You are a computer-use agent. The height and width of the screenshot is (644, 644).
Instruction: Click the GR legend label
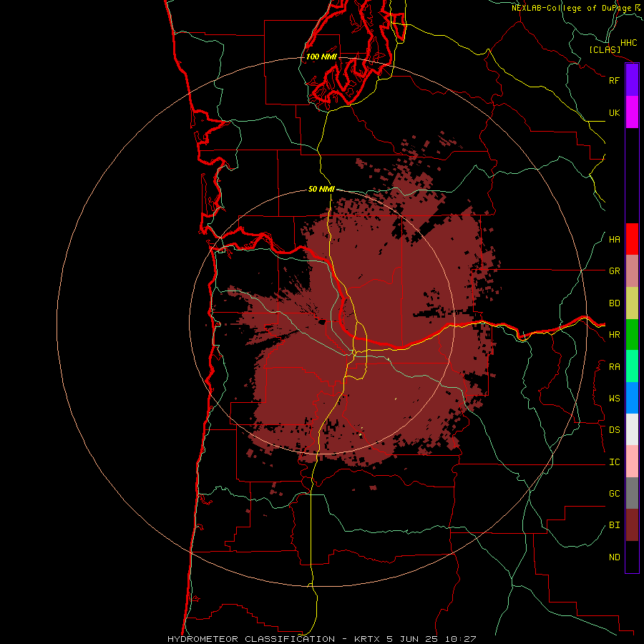point(614,271)
